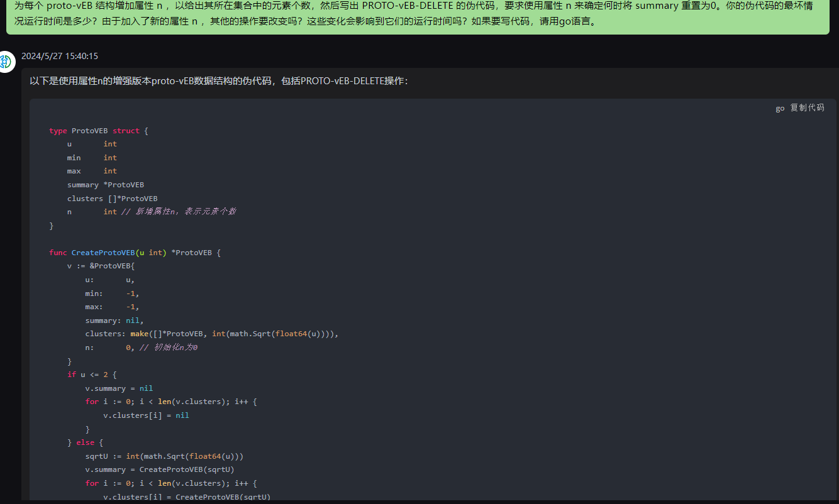Click the '} else {' line

click(x=85, y=442)
